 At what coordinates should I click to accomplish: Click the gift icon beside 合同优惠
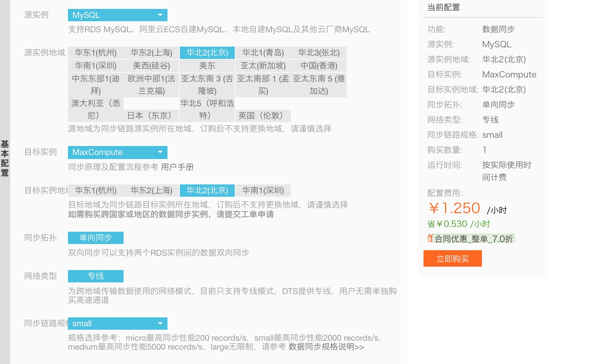[430, 238]
